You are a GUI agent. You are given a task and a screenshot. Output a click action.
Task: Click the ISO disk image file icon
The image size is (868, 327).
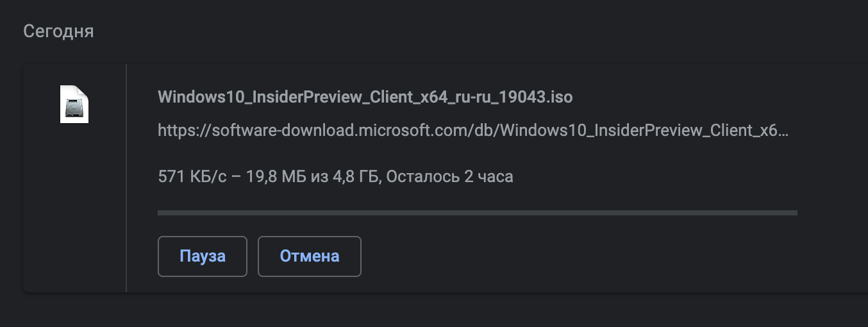coord(74,104)
